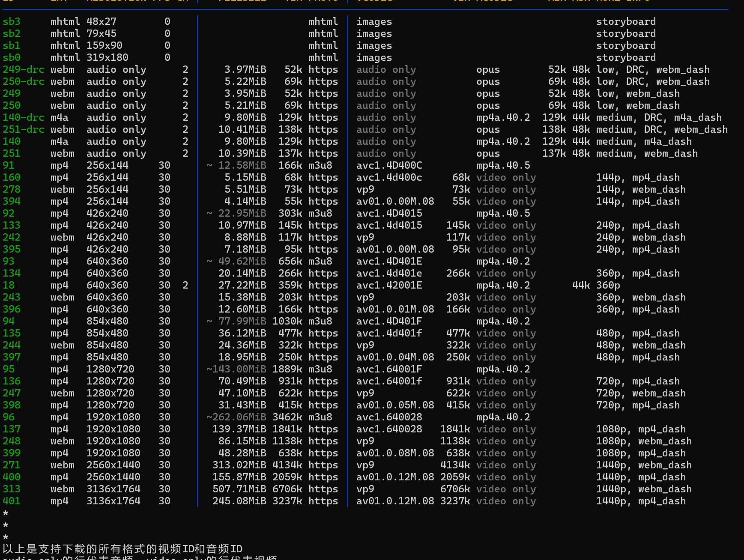Select format ID 136 720p mp4
The height and width of the screenshot is (560, 744).
pyautogui.click(x=12, y=381)
